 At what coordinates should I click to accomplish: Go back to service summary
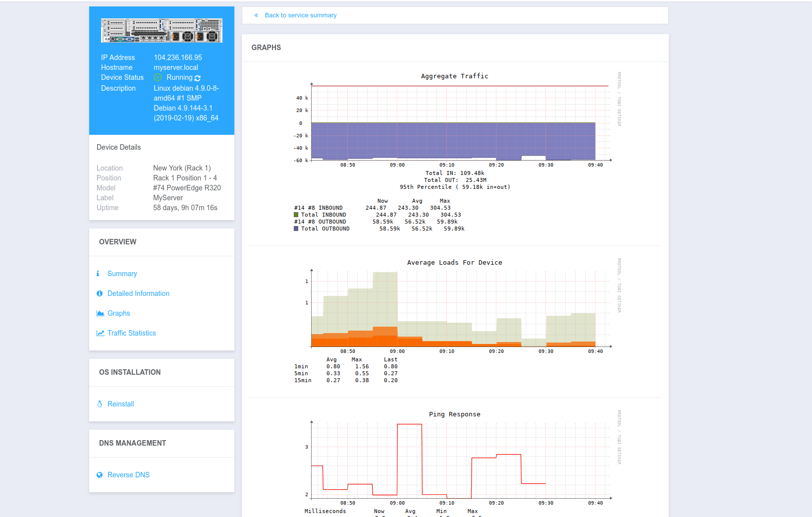point(300,15)
